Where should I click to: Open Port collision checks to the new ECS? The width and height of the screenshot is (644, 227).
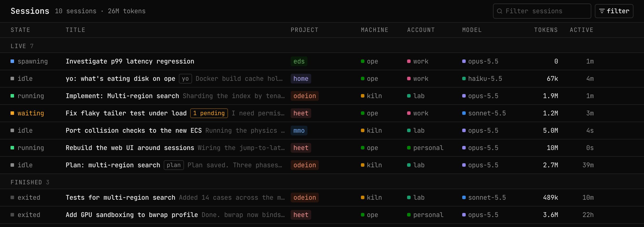pos(134,131)
